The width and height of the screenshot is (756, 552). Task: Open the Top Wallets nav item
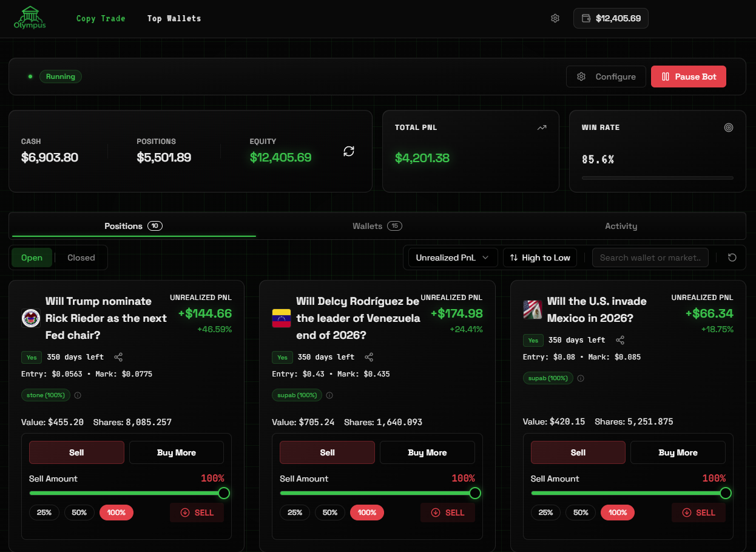pos(174,18)
